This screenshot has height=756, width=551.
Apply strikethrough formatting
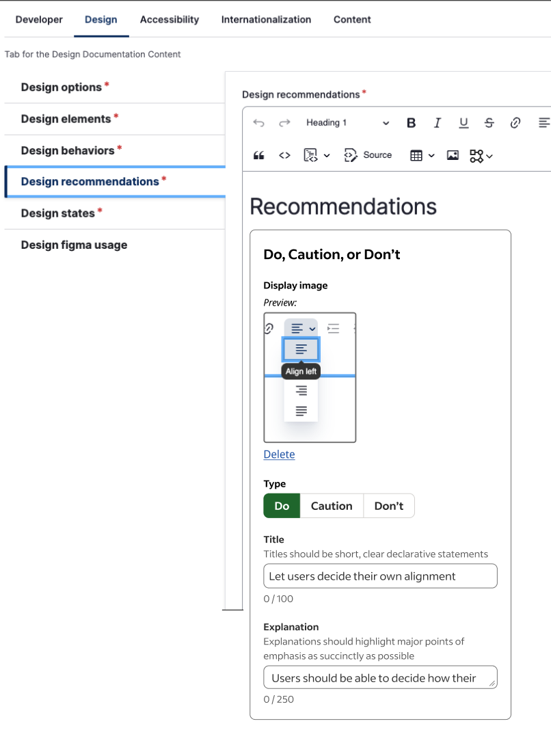489,123
